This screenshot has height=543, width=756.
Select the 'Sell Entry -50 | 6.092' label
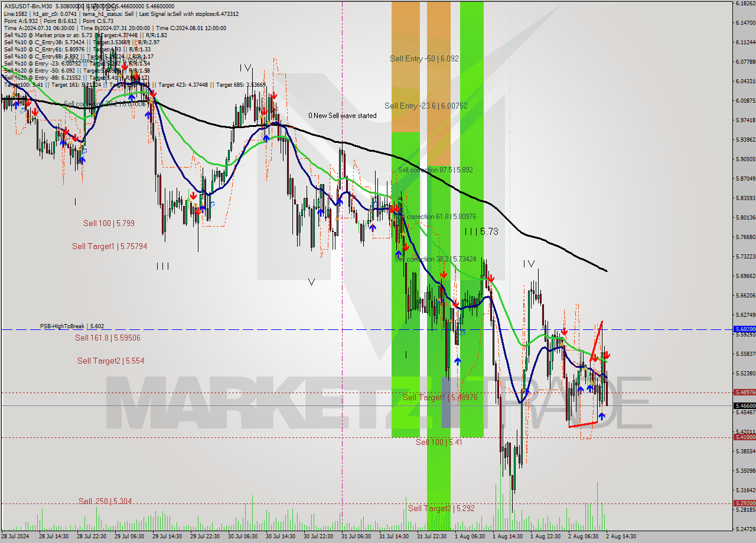coord(424,58)
